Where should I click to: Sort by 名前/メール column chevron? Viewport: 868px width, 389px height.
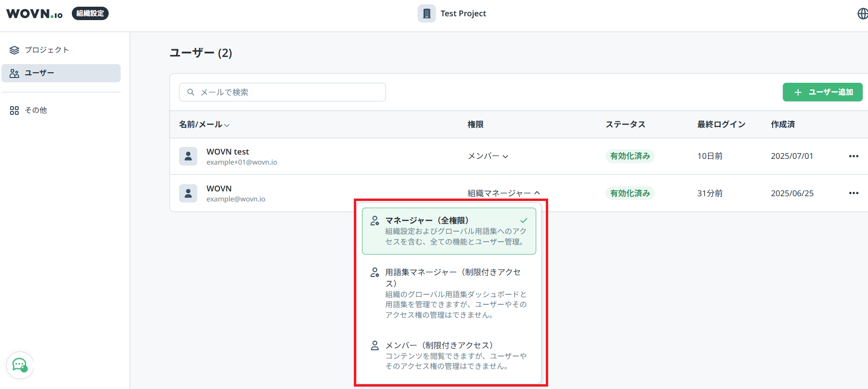coord(227,125)
